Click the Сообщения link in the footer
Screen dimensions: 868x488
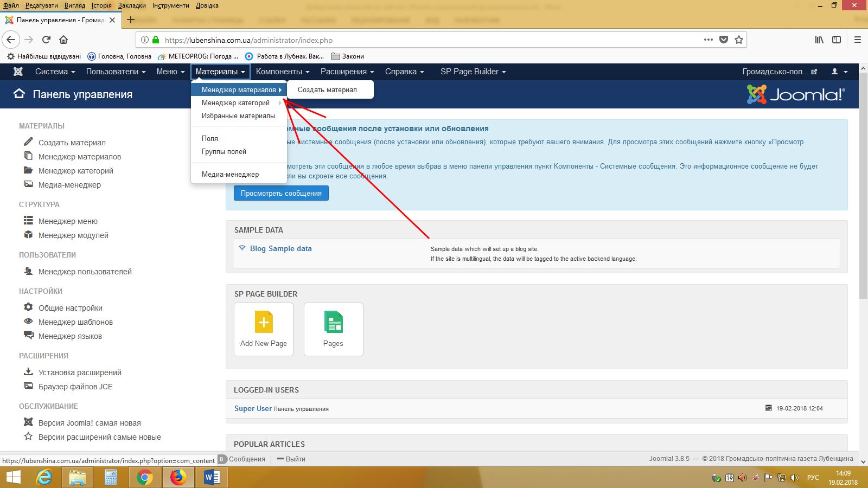click(x=247, y=459)
